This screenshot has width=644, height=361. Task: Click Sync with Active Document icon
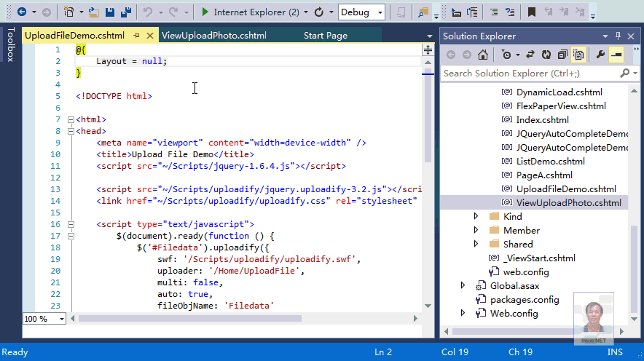click(530, 55)
